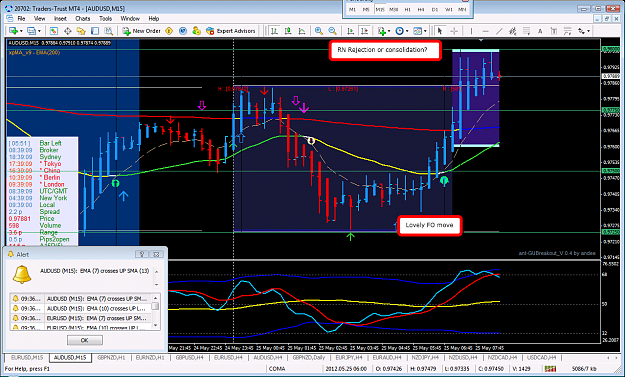Toggle chart auto scroll
This screenshot has width=625, height=377.
[350, 31]
